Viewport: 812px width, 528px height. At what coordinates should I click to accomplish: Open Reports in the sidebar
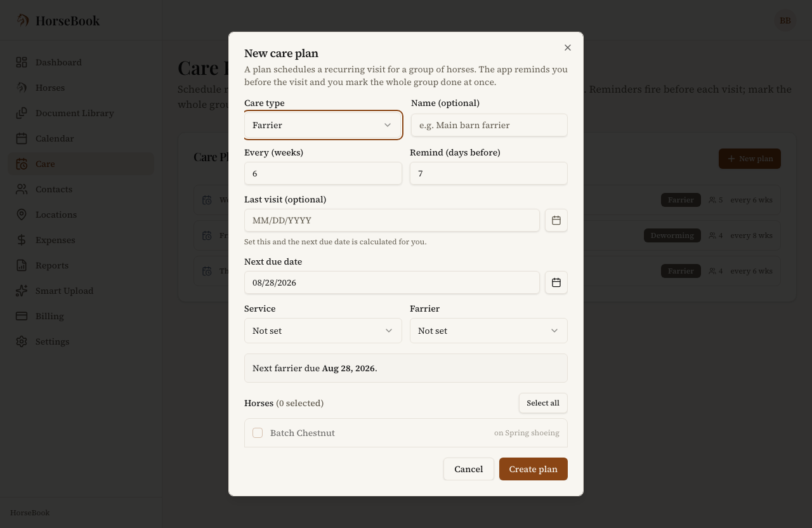coord(81,265)
